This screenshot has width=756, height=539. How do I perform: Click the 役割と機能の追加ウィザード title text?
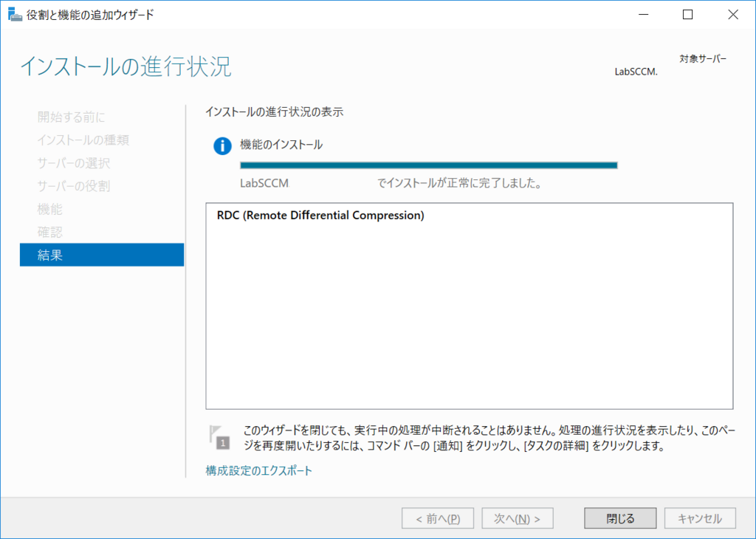(90, 15)
